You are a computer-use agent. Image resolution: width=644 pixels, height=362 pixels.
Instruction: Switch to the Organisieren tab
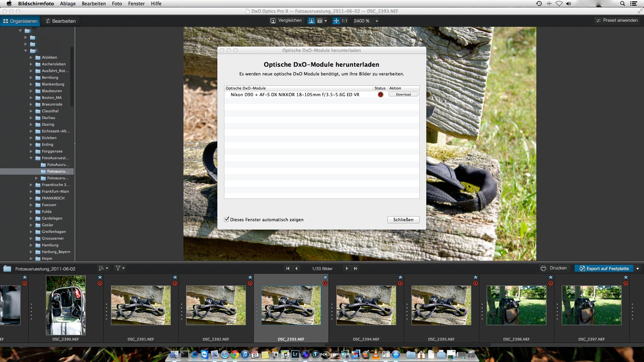[20, 21]
